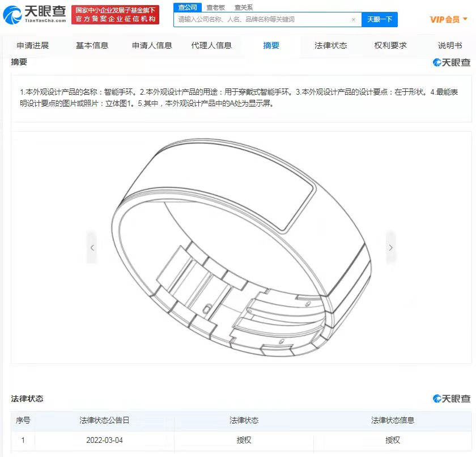This screenshot has height=457, width=476.
Task: Go to the 申请人信息 section
Action: [152, 45]
